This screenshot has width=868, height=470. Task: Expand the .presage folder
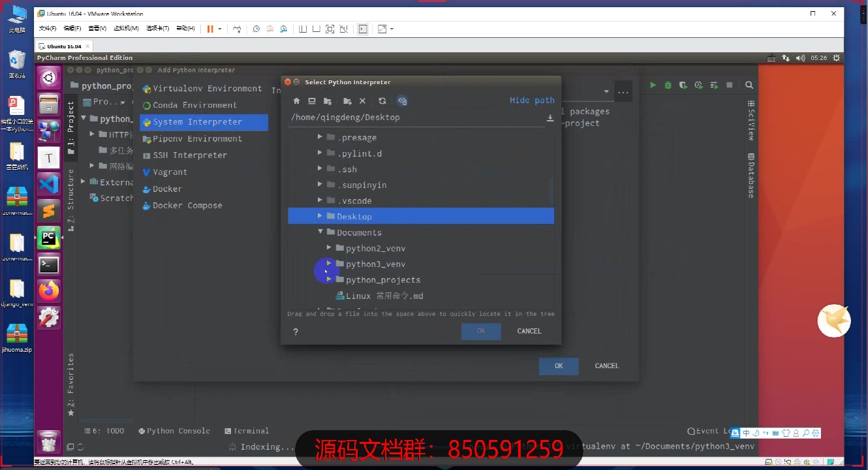pos(320,137)
